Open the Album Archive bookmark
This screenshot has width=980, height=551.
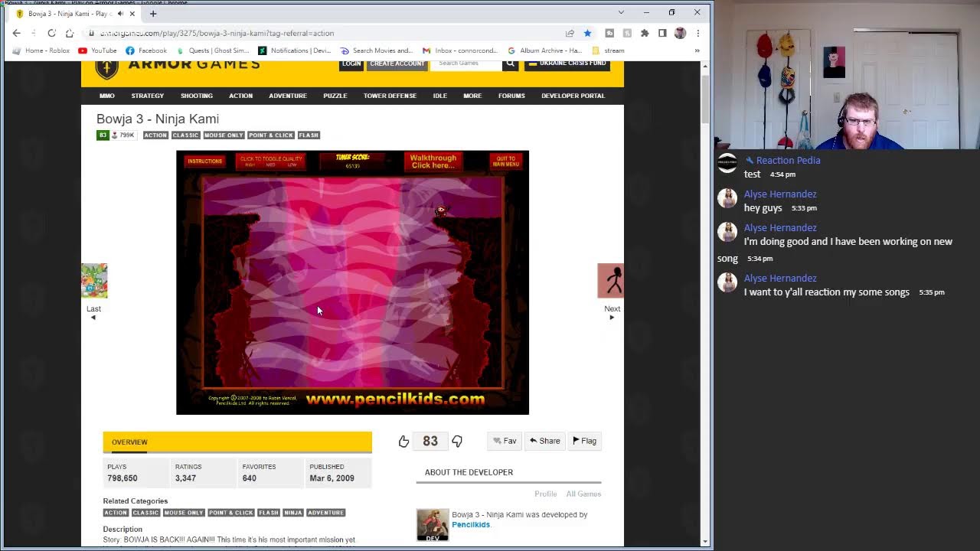pyautogui.click(x=544, y=51)
